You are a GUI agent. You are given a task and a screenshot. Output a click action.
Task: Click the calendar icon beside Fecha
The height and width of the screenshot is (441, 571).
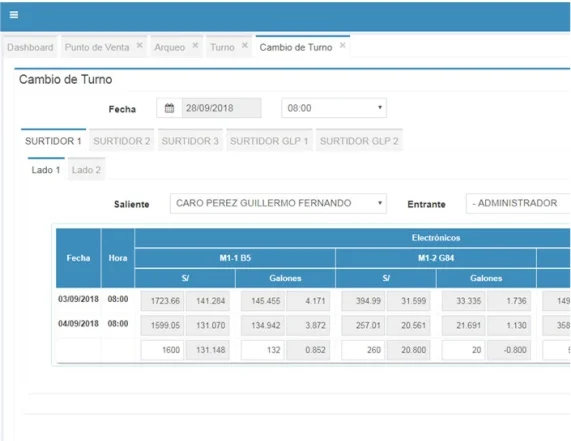[169, 108]
